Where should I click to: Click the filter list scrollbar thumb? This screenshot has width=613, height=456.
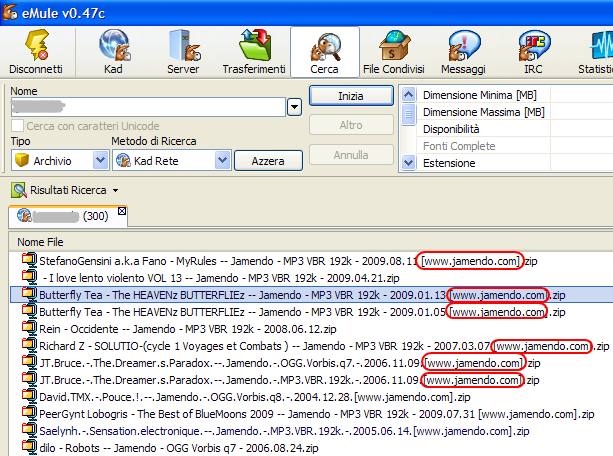coord(409,115)
